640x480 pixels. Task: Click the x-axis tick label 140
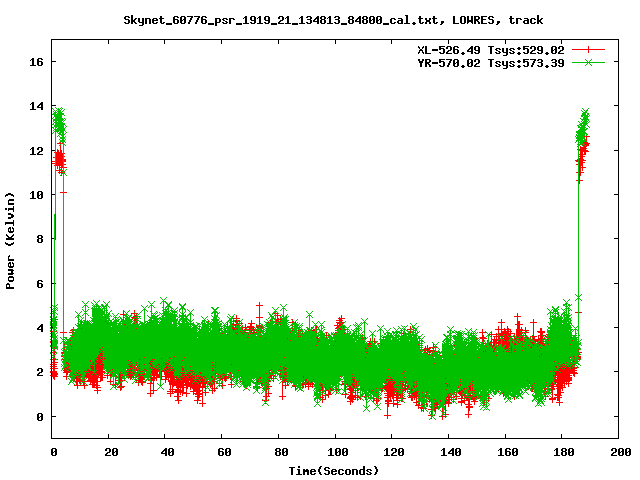pos(451,452)
